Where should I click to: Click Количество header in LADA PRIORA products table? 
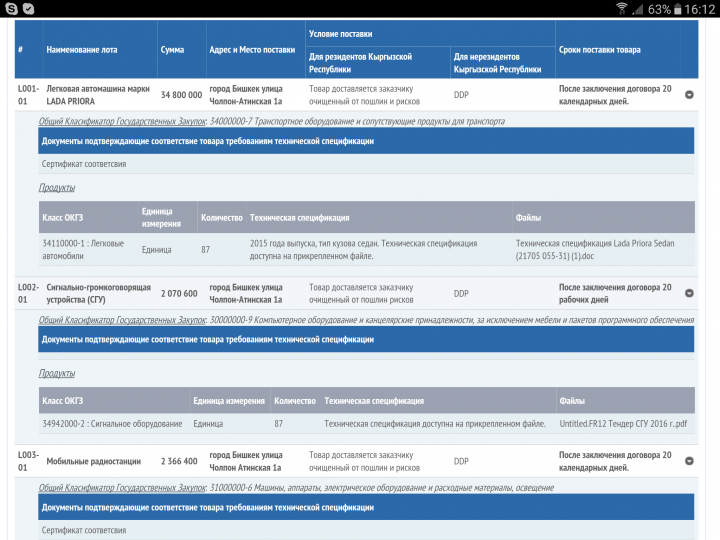tap(221, 218)
